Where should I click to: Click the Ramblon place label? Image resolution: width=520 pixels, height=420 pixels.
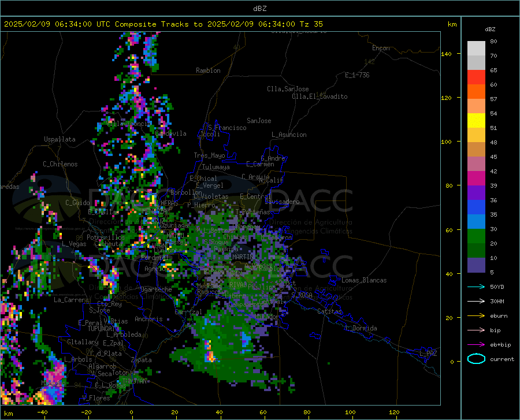click(x=208, y=70)
